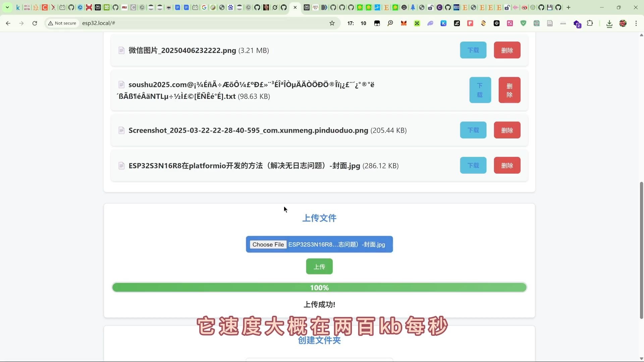The image size is (644, 362).
Task: Delete the ESP32S3N16R8 封面.jpg file
Action: click(x=507, y=165)
